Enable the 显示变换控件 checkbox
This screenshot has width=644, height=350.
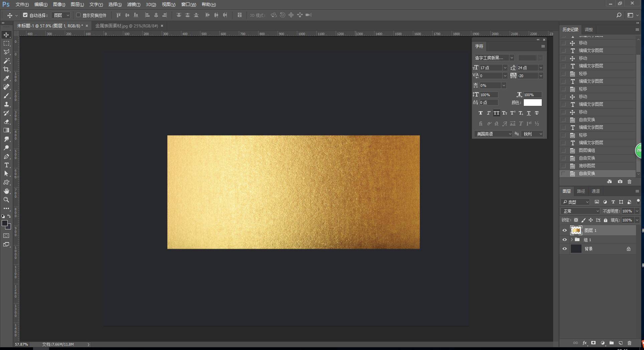pos(78,15)
